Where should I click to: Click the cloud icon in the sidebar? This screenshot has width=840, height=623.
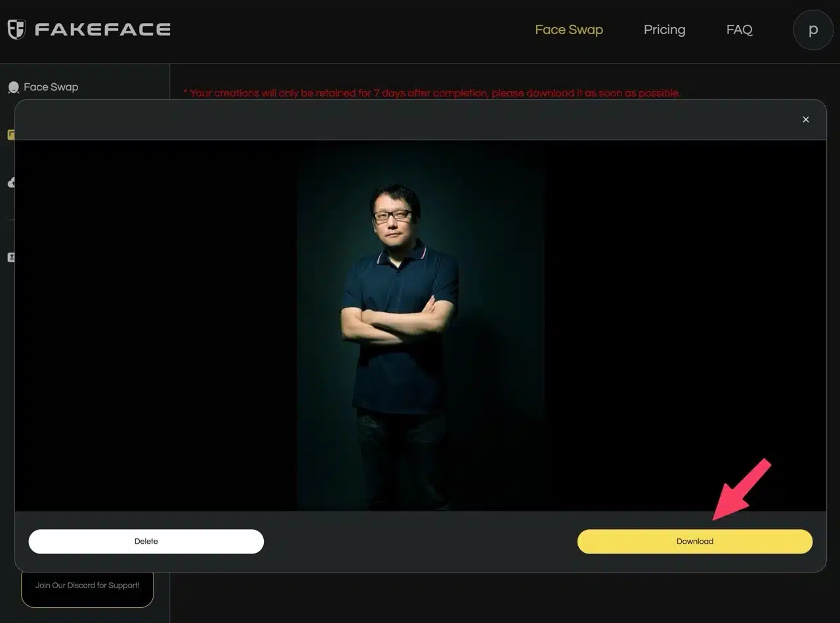pyautogui.click(x=10, y=183)
